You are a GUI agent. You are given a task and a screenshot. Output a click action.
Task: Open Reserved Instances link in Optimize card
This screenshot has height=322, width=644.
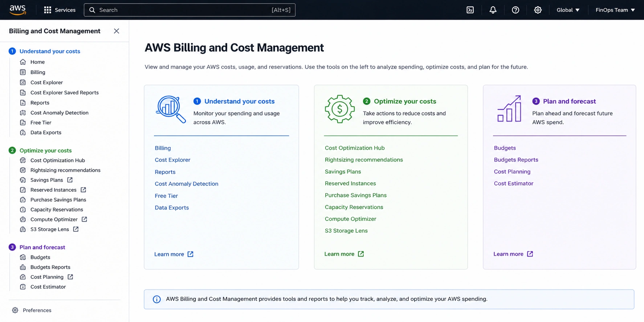click(350, 183)
